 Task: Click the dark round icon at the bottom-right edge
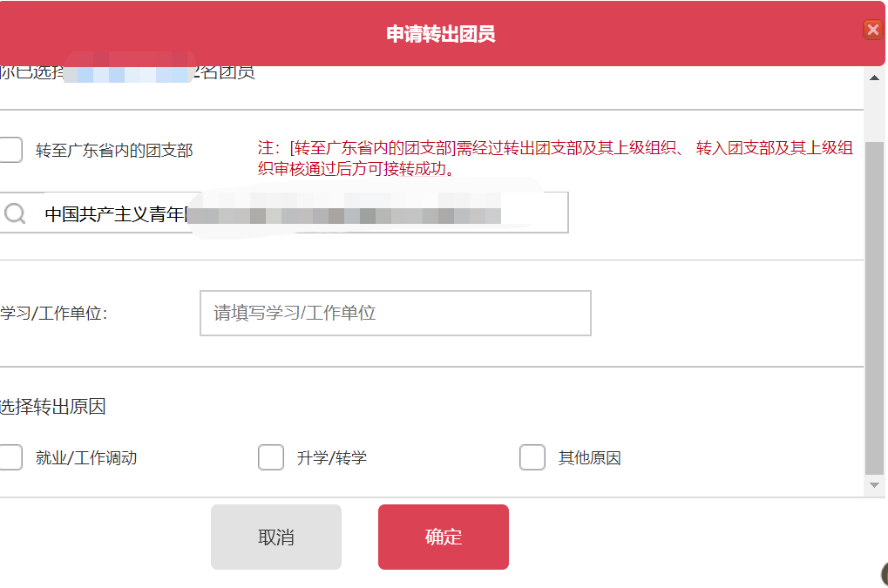[x=885, y=574]
